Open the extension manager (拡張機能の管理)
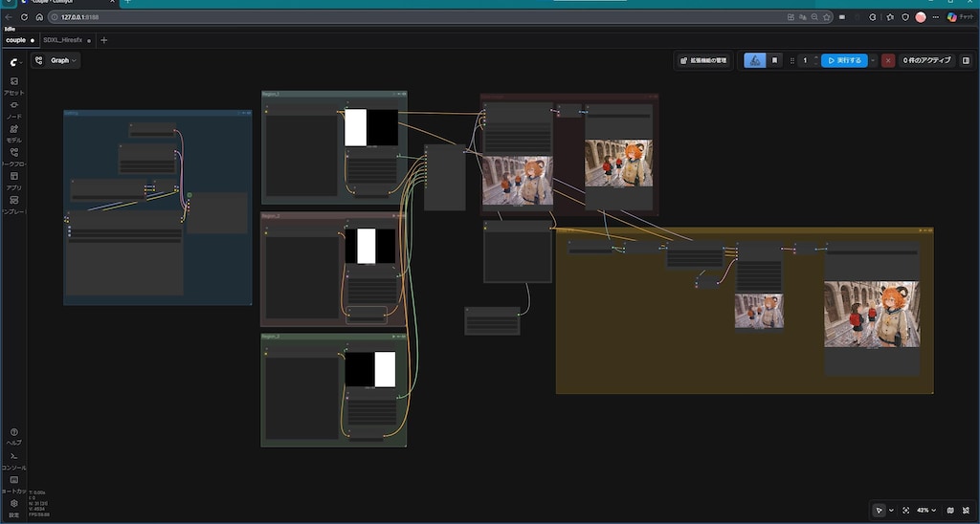Viewport: 980px width, 524px height. tap(703, 60)
